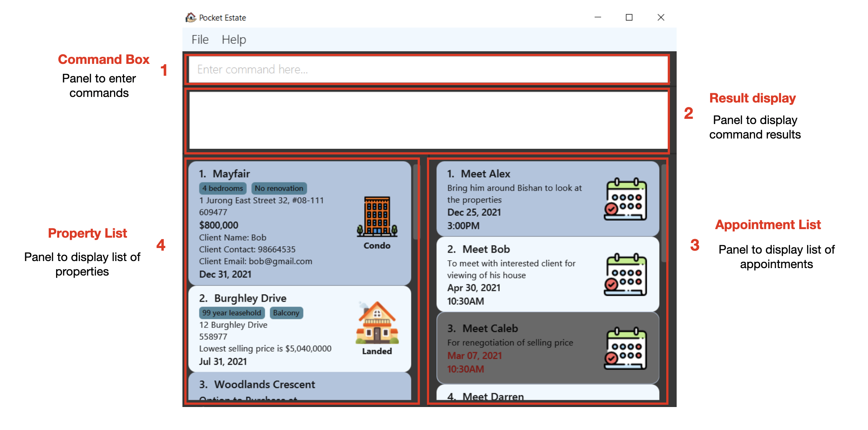Click the Condo label under building icon
This screenshot has width=868, height=430.
pyautogui.click(x=377, y=245)
